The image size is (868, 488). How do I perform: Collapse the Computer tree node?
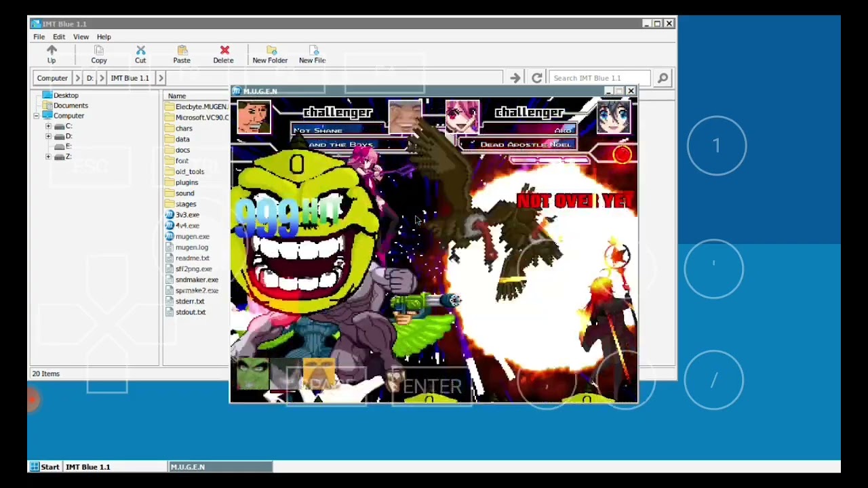click(x=36, y=116)
